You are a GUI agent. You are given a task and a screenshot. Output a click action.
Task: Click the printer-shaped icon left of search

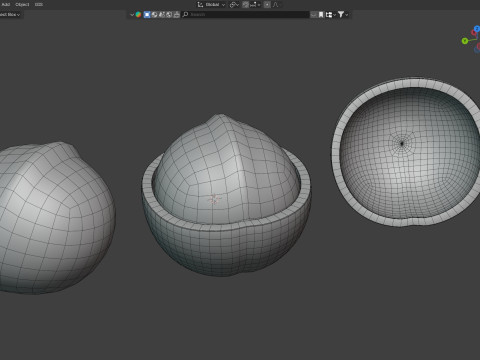pyautogui.click(x=177, y=15)
